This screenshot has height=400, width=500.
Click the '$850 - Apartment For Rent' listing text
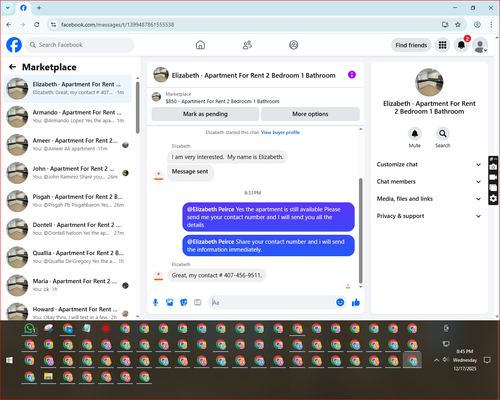(222, 101)
